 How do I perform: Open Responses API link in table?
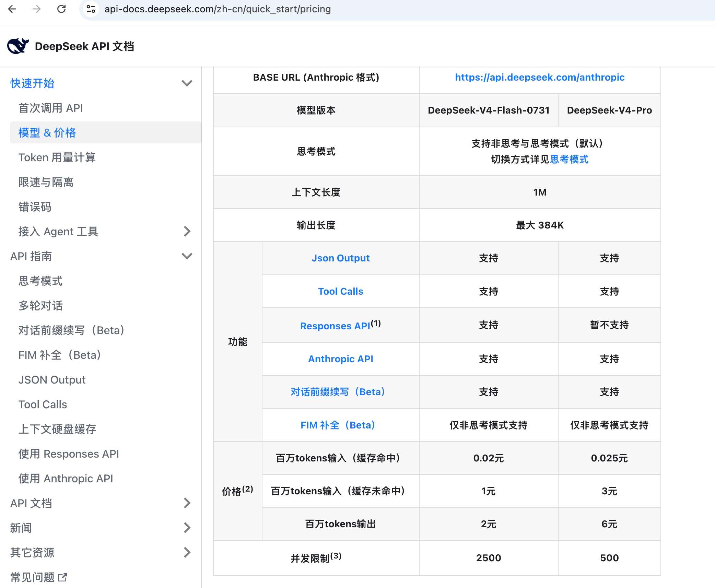tap(335, 326)
